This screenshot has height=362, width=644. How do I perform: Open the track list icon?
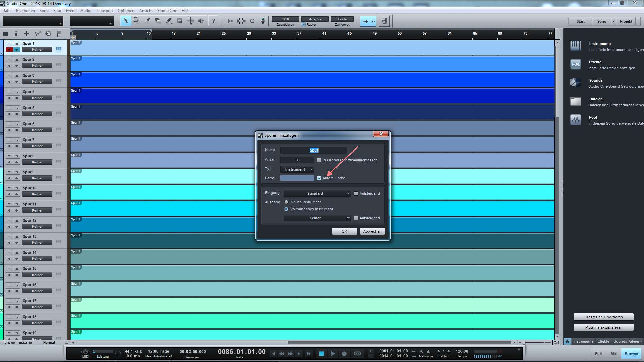[5, 34]
